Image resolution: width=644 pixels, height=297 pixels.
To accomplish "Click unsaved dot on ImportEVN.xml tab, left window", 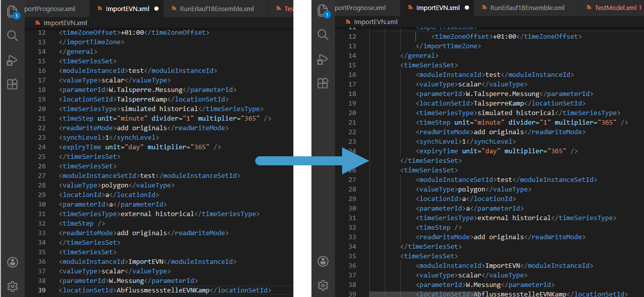I will pyautogui.click(x=157, y=9).
